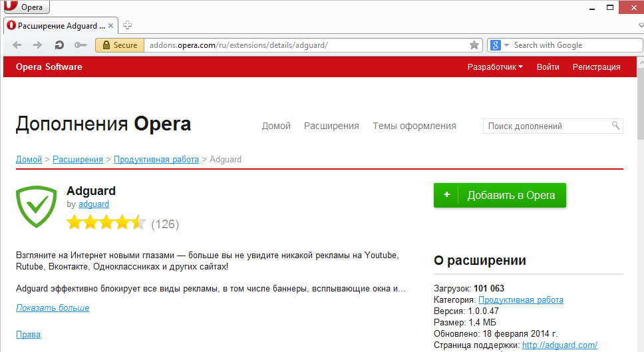Click the Search with Google field
This screenshot has height=352, width=644.
576,45
